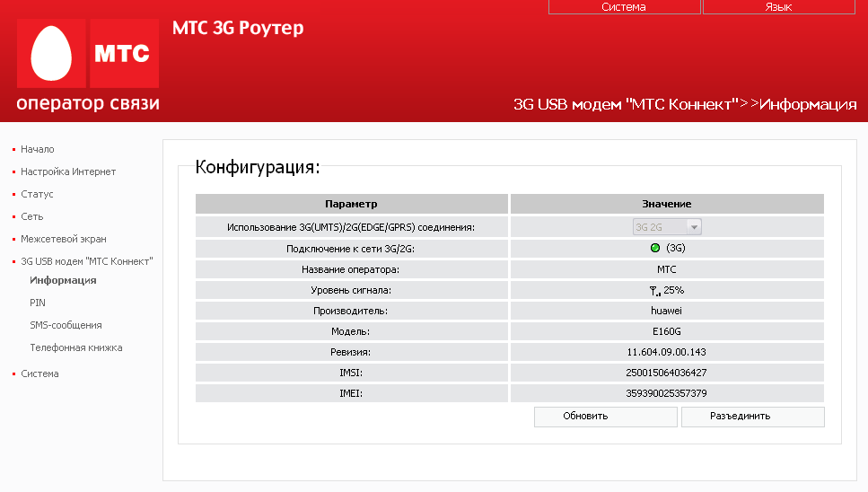The height and width of the screenshot is (492, 868).
Task: Click the signal strength antenna icon
Action: click(x=655, y=291)
